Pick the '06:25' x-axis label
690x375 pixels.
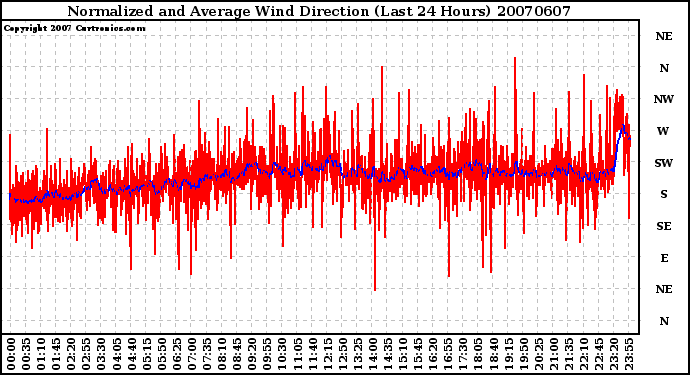pos(176,354)
